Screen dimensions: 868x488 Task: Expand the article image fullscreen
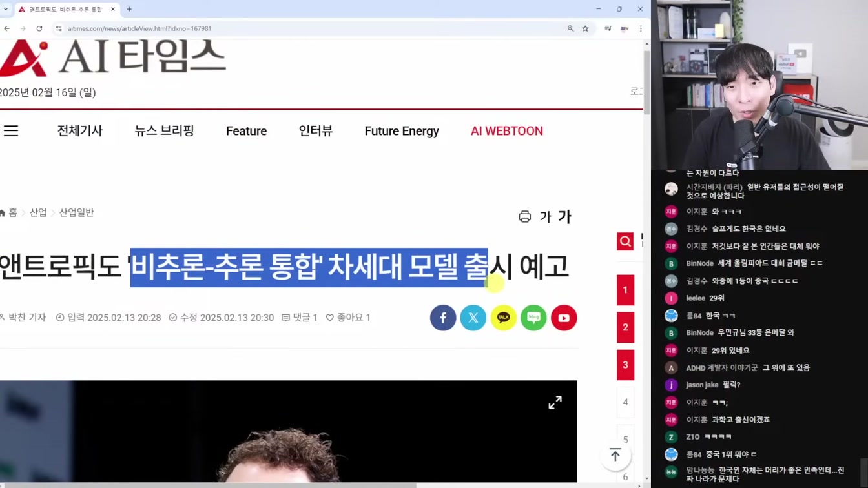555,402
